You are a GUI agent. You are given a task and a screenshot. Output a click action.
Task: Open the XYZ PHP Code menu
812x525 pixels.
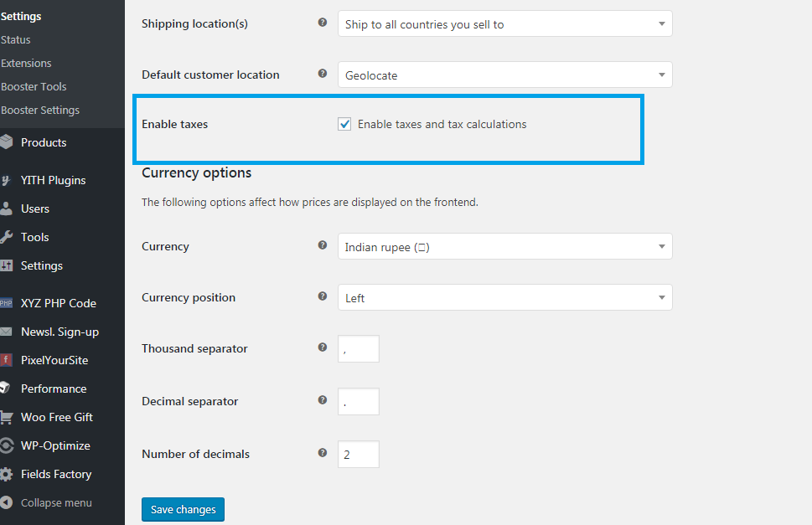pos(59,303)
